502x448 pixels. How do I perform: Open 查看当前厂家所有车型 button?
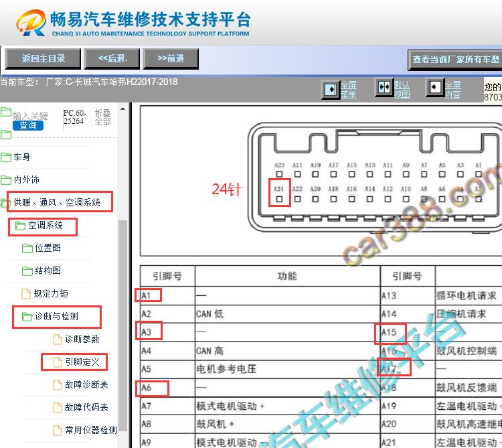(455, 60)
